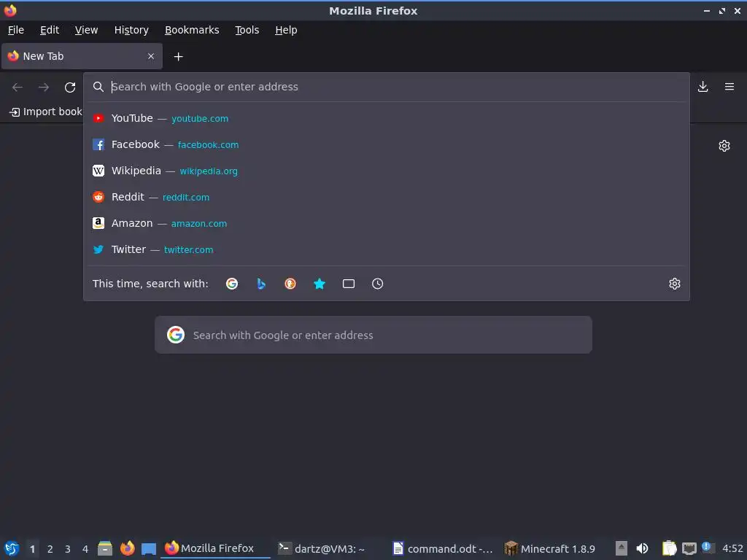Image resolution: width=747 pixels, height=560 pixels.
Task: Open a new tab with plus button
Action: click(178, 57)
